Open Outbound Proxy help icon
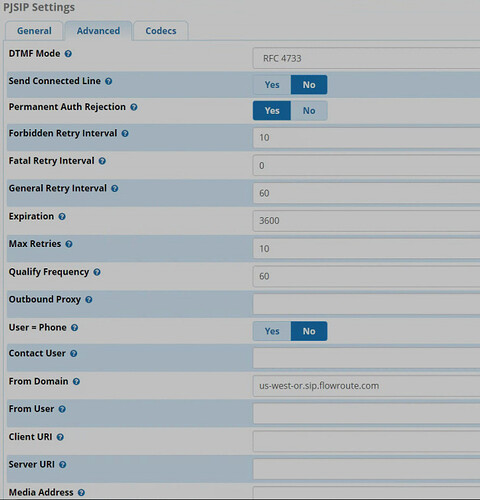480x500 pixels. [89, 299]
